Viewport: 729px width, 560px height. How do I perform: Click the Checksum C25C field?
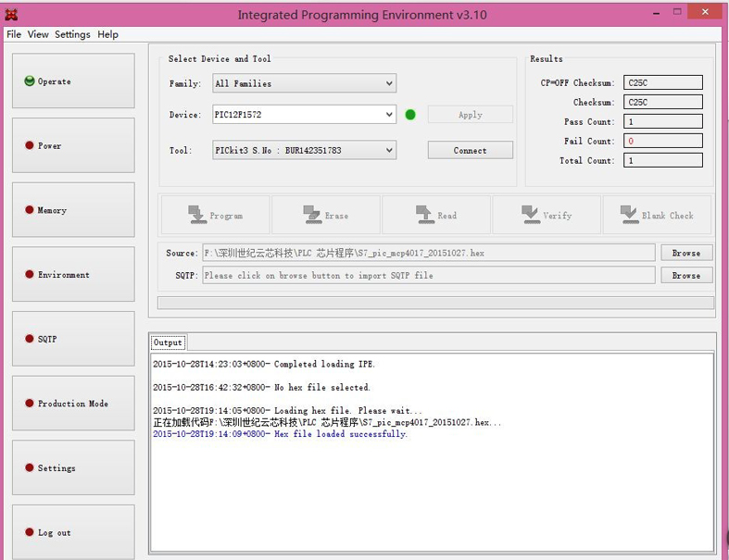click(x=663, y=102)
